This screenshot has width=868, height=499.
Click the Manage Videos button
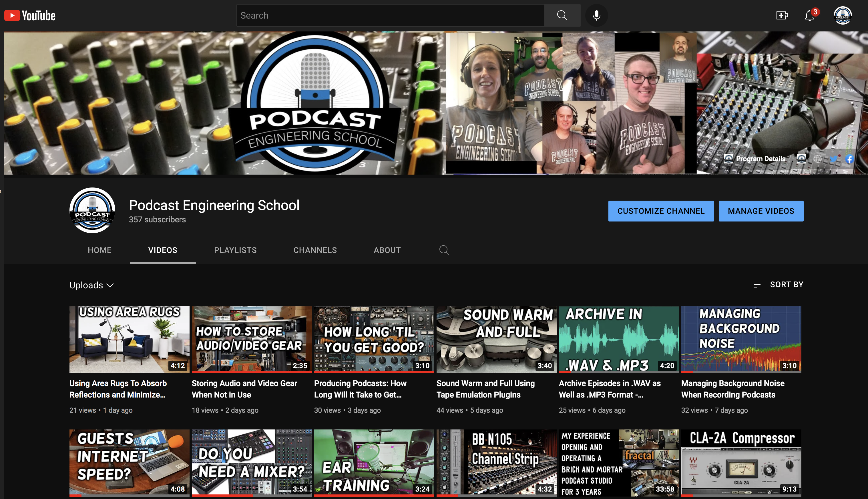(761, 211)
